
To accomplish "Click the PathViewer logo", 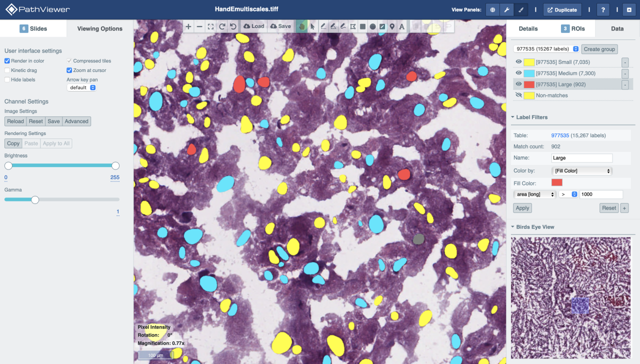I will pos(37,9).
